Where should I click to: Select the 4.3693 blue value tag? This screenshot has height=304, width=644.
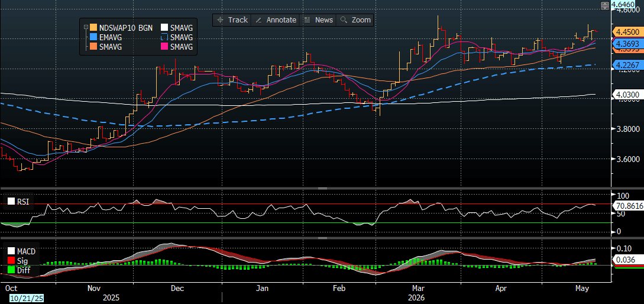[x=628, y=43]
